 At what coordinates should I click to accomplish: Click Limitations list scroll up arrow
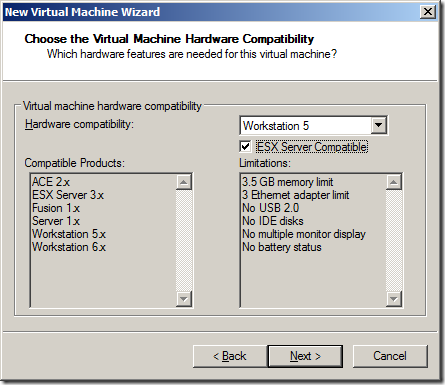[x=394, y=182]
